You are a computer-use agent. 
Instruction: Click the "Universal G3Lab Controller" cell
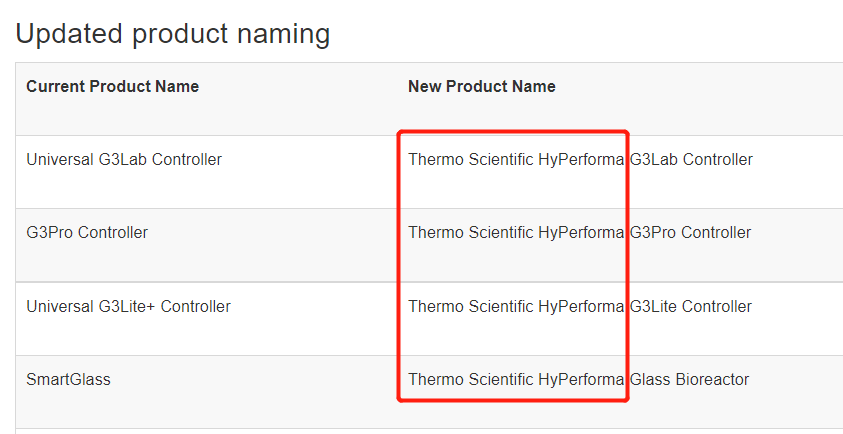click(124, 160)
